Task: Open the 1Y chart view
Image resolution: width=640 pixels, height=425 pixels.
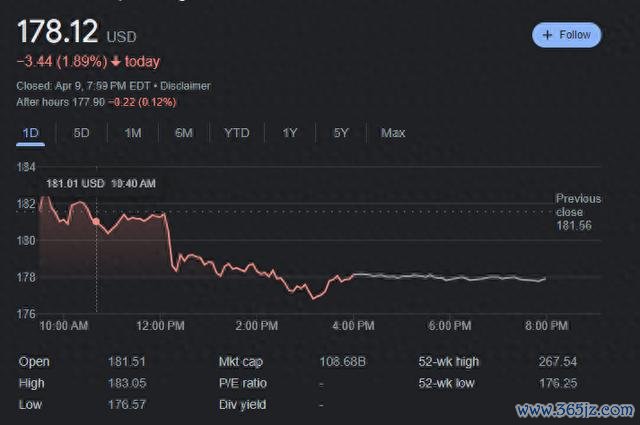Action: pos(290,133)
